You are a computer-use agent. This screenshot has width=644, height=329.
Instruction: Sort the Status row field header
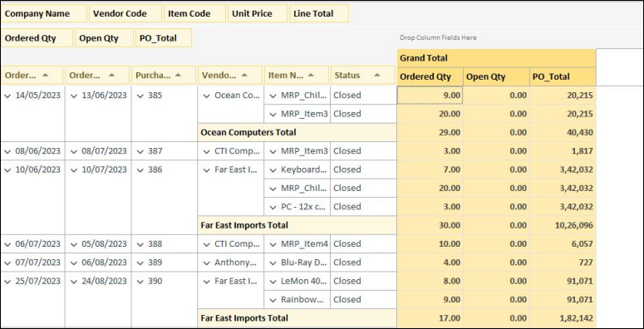pyautogui.click(x=363, y=75)
